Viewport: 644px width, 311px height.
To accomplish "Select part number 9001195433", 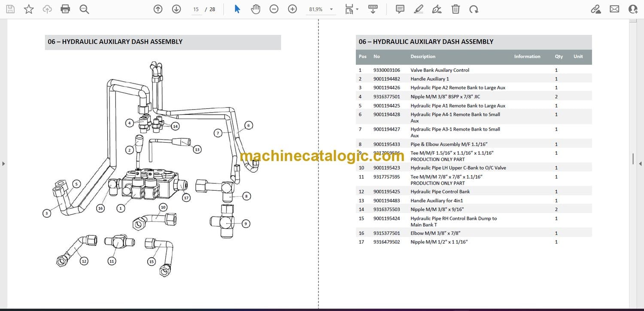I will (386, 144).
